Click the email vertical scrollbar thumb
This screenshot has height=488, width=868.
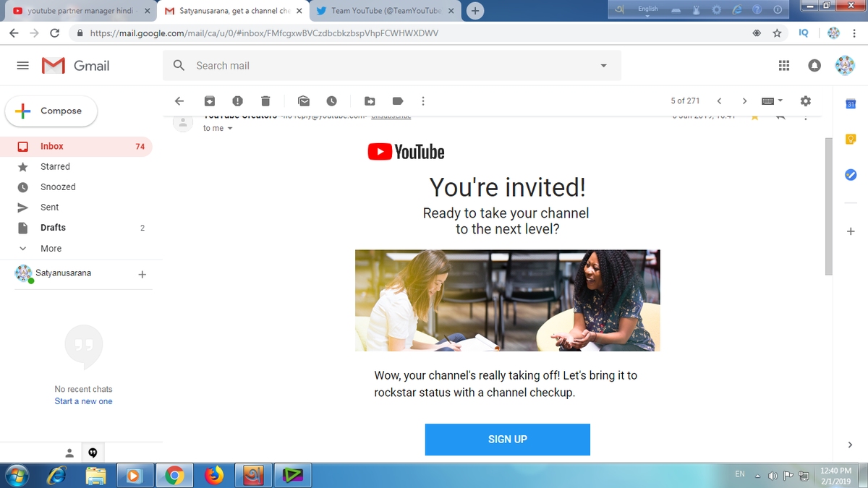click(829, 207)
